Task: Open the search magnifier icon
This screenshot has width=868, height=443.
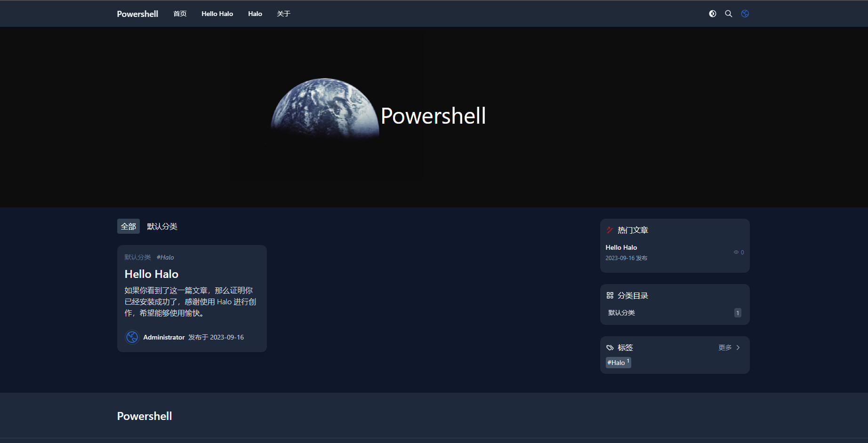Action: (x=729, y=14)
